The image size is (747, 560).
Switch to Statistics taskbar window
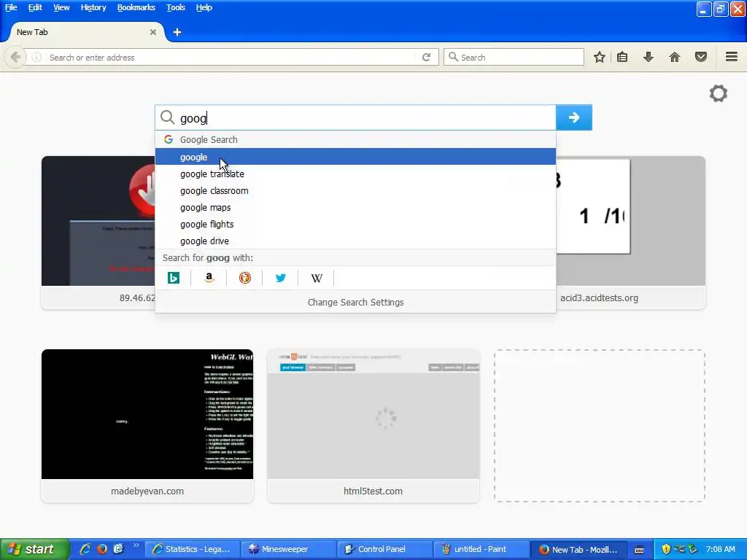click(192, 549)
